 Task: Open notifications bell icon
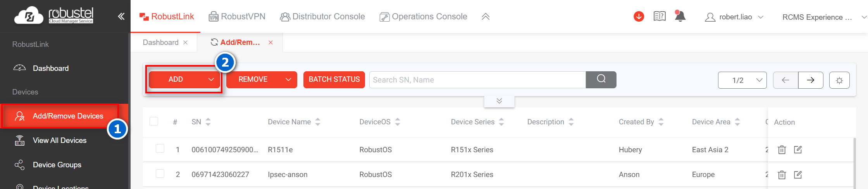680,16
